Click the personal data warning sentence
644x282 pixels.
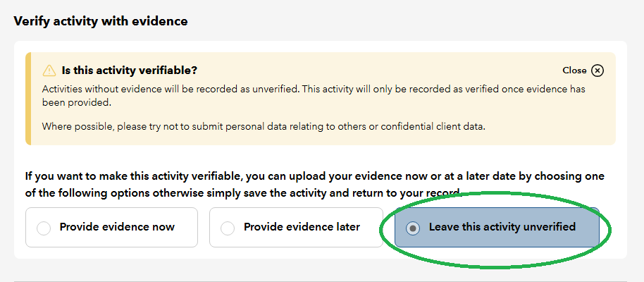264,127
